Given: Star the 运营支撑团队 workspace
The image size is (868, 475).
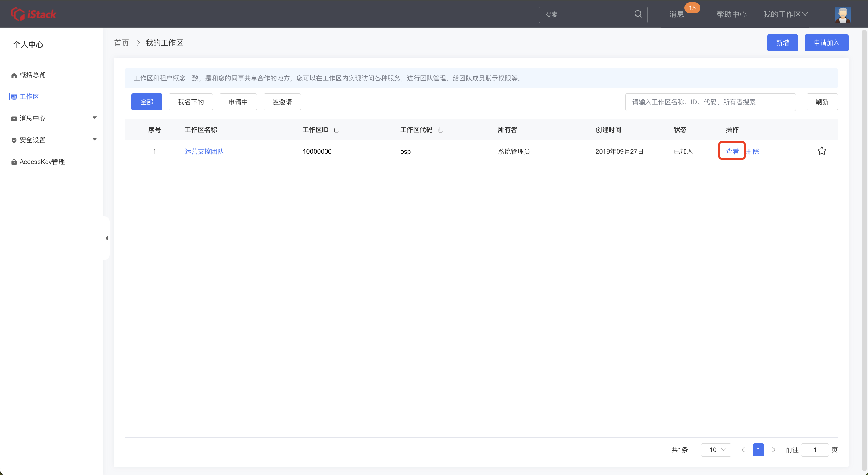Looking at the screenshot, I should click(x=822, y=151).
